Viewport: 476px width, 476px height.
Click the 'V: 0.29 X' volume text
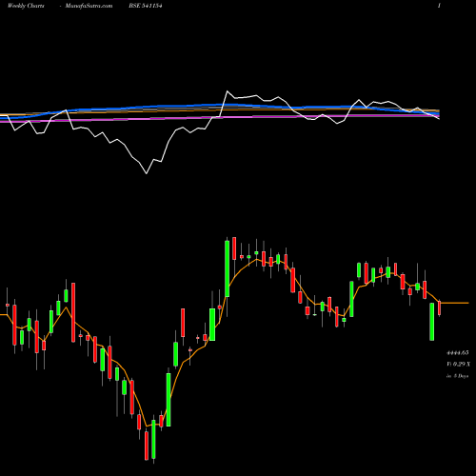click(x=458, y=364)
